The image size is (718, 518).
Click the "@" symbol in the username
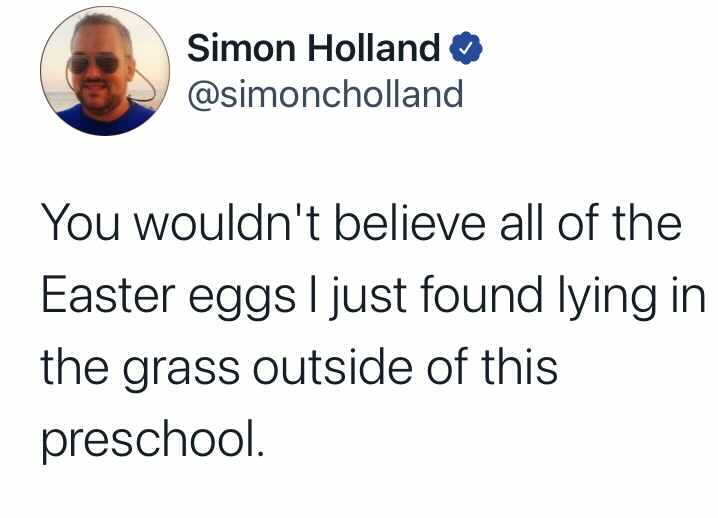pos(202,96)
